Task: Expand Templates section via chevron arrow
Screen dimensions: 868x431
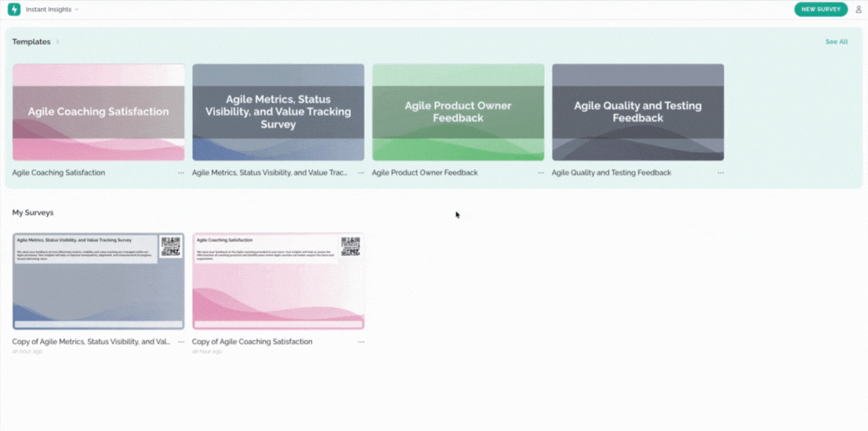Action: [x=57, y=42]
